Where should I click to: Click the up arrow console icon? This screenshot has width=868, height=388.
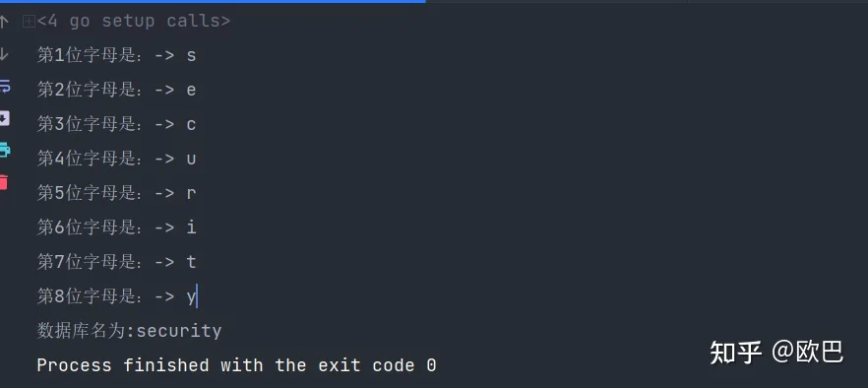[4, 22]
